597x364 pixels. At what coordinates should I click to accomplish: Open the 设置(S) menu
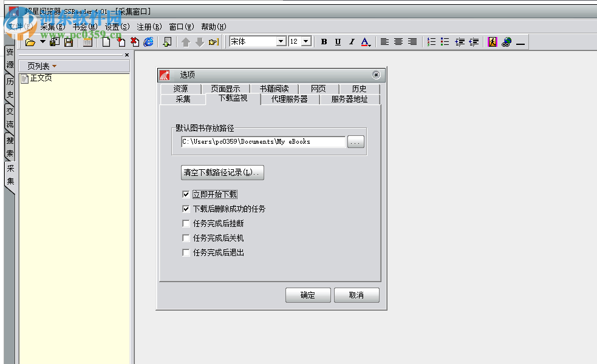point(117,27)
